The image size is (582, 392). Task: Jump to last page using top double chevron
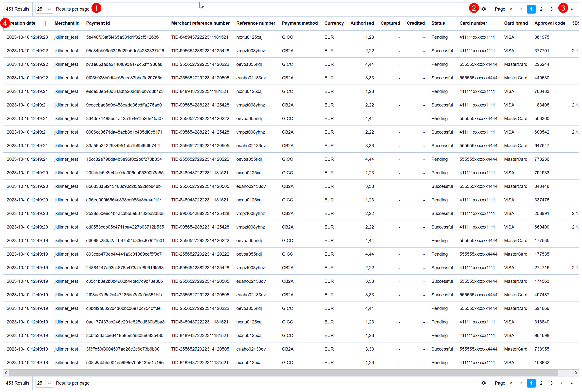pyautogui.click(x=571, y=9)
